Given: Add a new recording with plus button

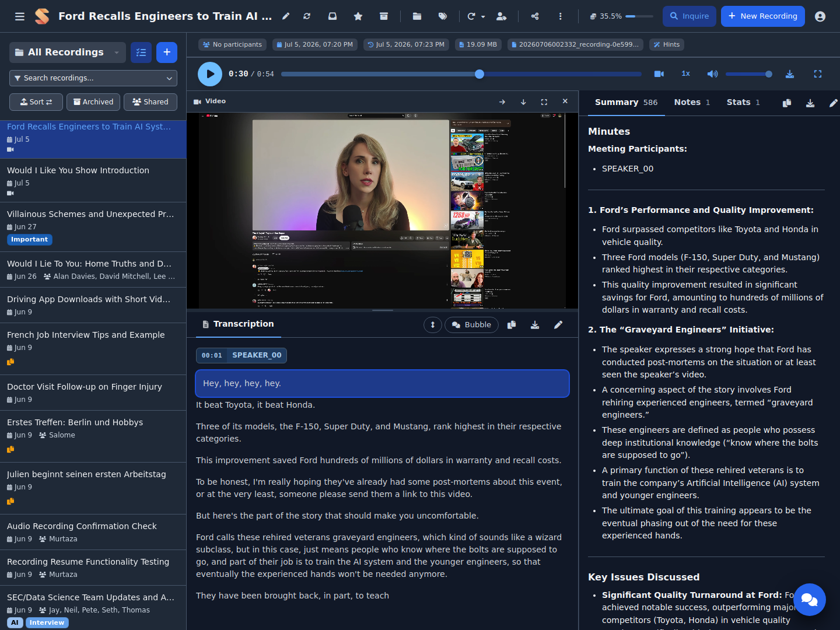Looking at the screenshot, I should click(x=167, y=52).
